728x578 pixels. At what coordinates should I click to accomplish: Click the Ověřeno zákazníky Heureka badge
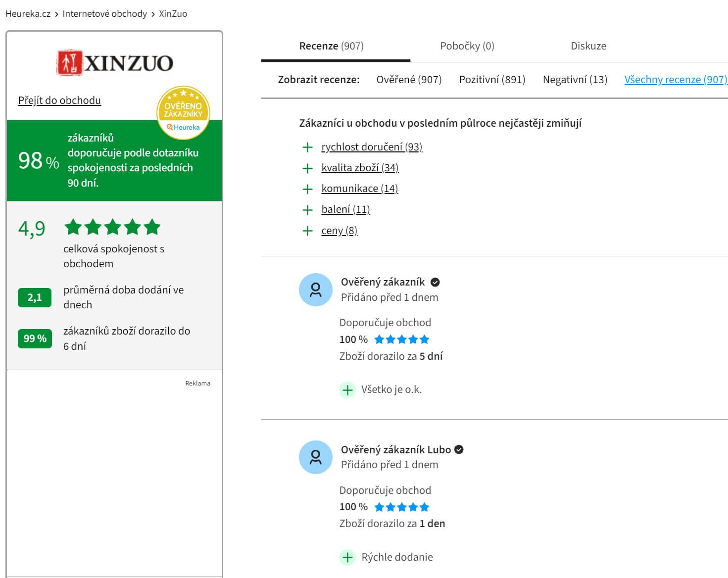click(183, 113)
